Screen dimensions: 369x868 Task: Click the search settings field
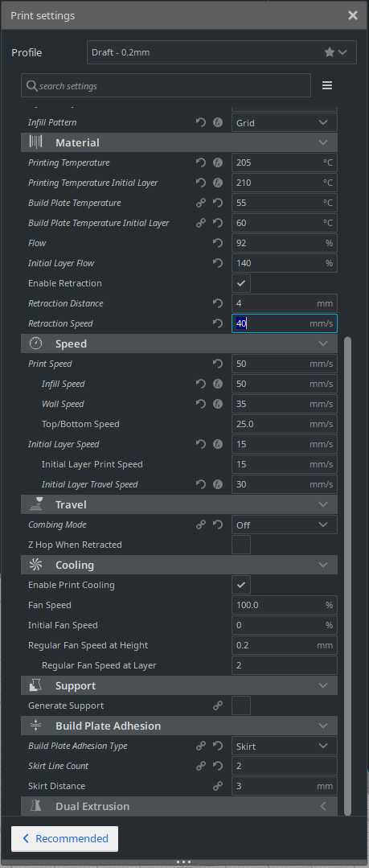tap(166, 86)
